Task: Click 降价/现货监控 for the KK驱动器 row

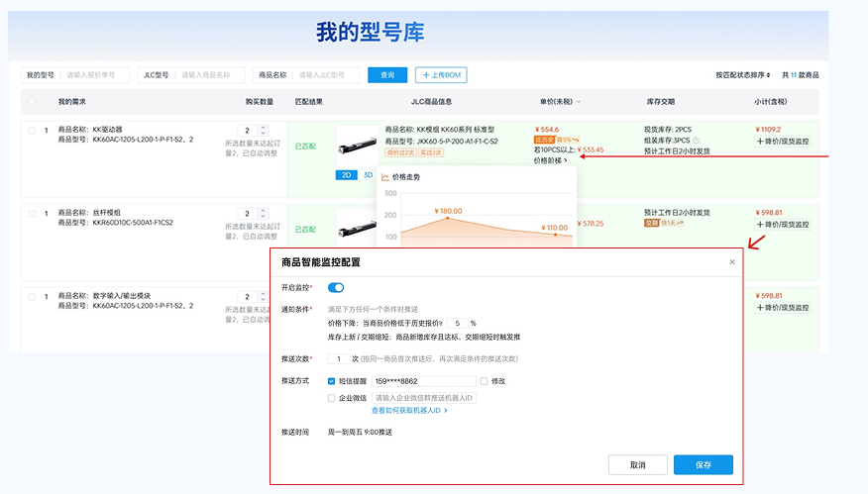Action: 783,142
